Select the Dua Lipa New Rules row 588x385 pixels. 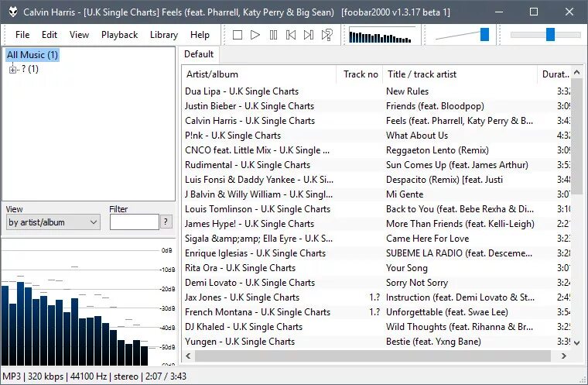377,91
